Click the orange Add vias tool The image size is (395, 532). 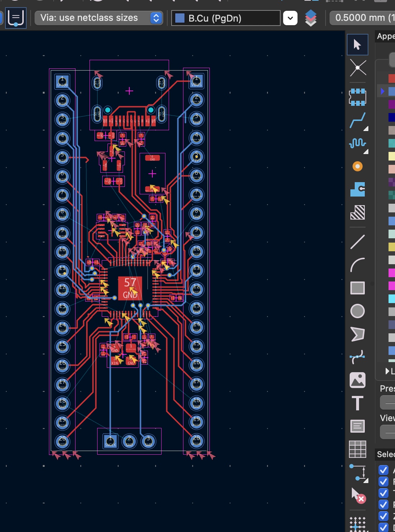(357, 166)
